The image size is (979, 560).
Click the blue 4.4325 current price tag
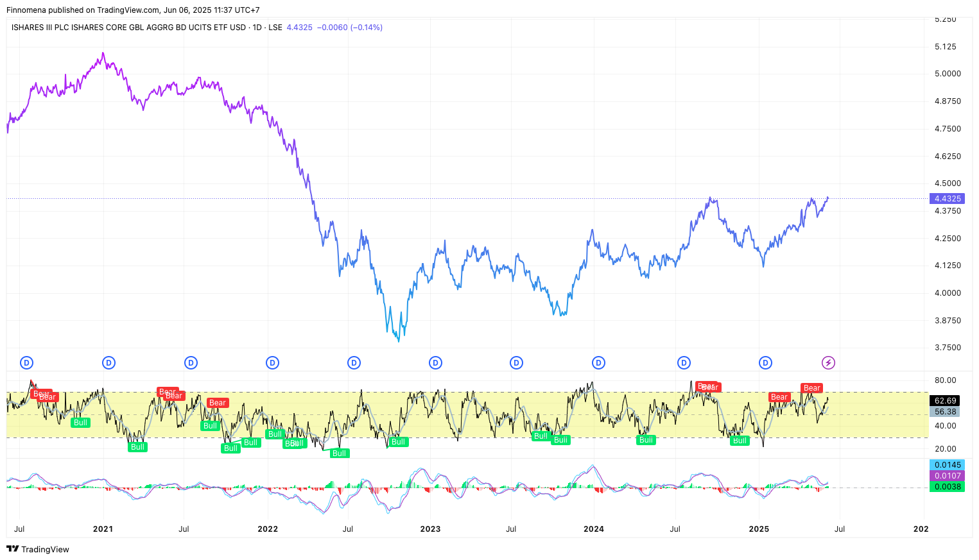pos(947,199)
